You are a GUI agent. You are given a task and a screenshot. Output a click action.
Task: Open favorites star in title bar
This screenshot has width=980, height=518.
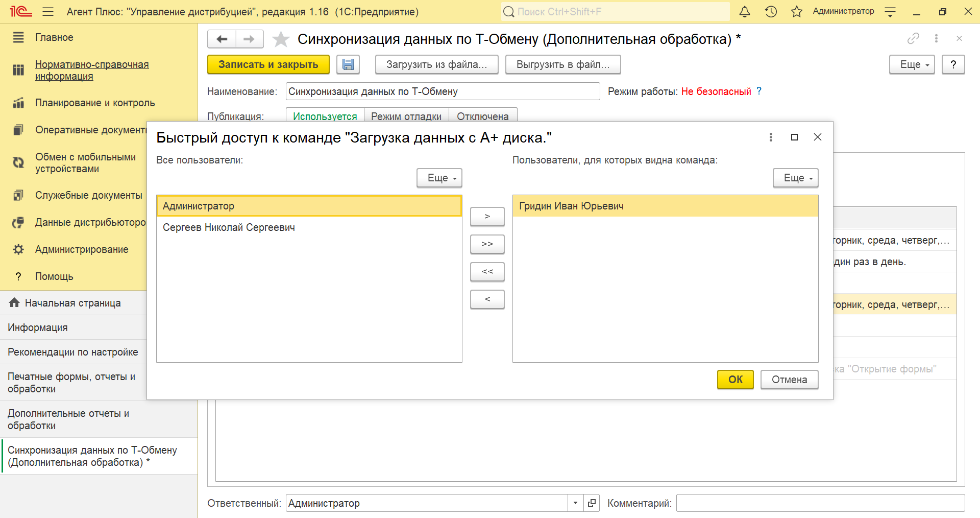pos(797,11)
